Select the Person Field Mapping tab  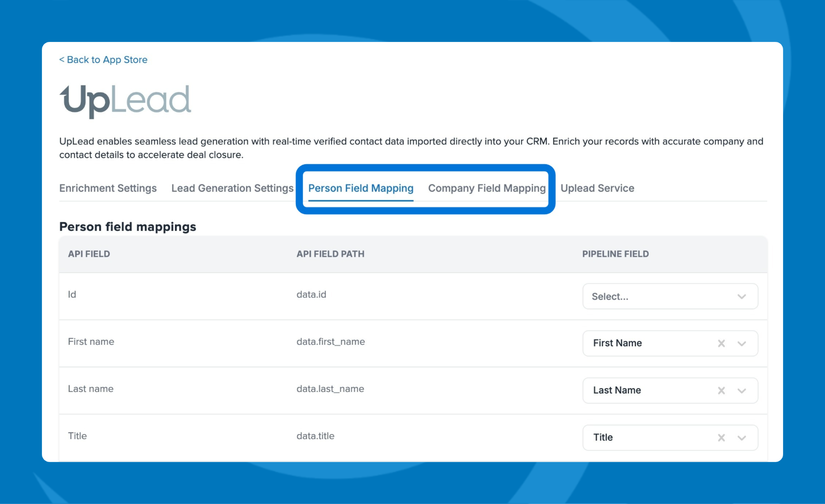[361, 188]
